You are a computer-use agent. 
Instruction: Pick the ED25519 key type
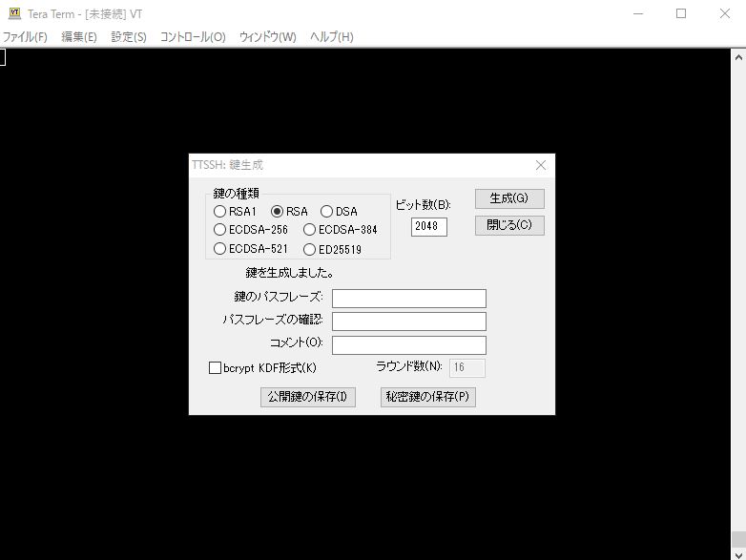pos(333,249)
